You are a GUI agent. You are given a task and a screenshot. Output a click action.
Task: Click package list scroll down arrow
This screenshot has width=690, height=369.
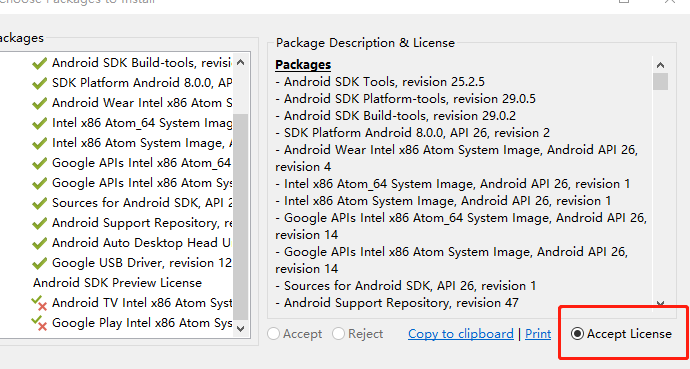click(x=240, y=329)
